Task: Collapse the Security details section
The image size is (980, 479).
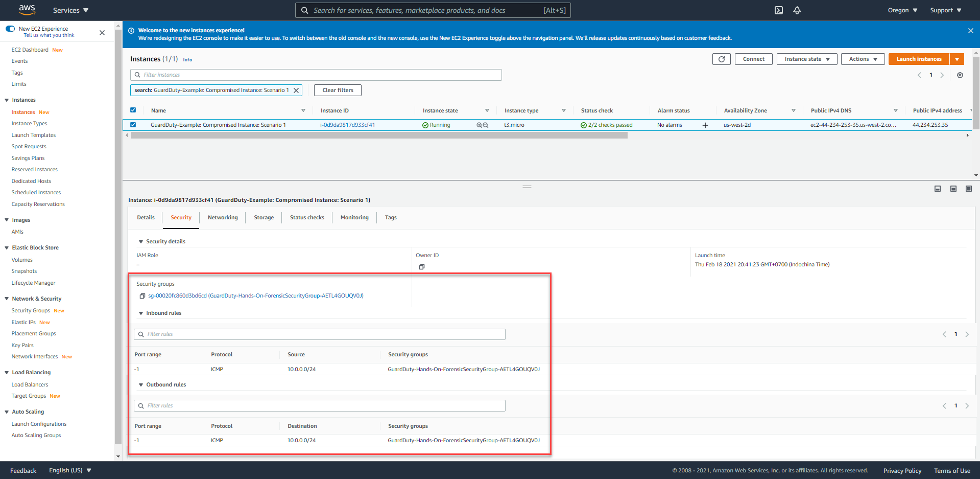Action: [141, 242]
